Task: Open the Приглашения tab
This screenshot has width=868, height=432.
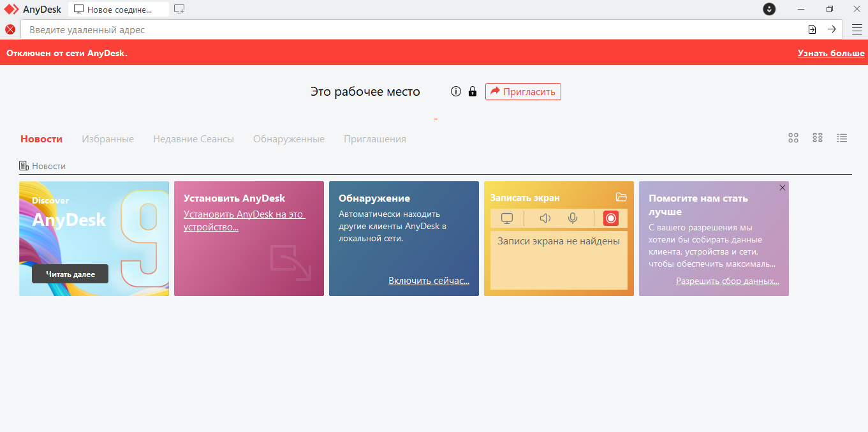Action: click(x=375, y=138)
